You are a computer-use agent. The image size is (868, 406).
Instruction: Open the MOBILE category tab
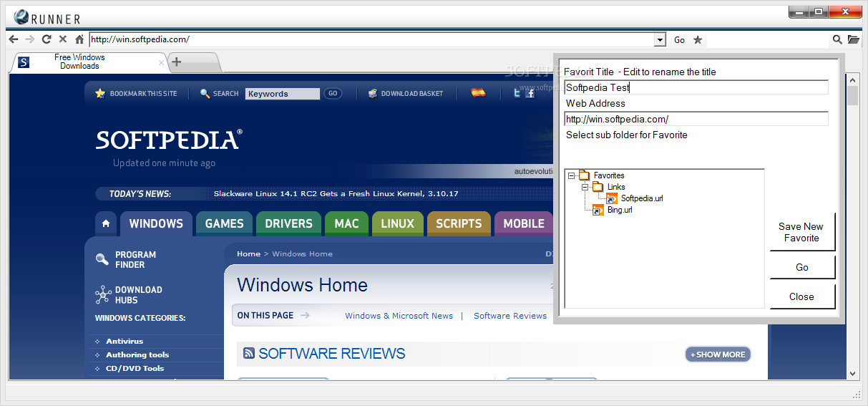(x=523, y=223)
